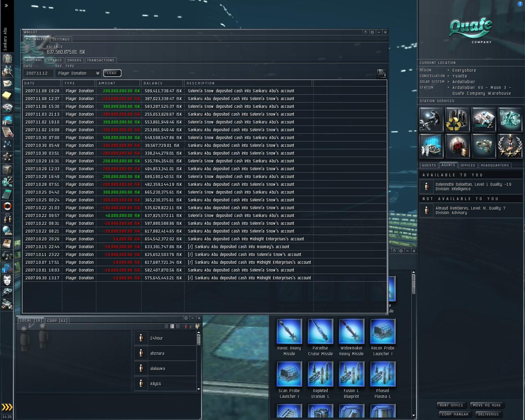Open the Ref. Type dropdown

click(x=78, y=73)
